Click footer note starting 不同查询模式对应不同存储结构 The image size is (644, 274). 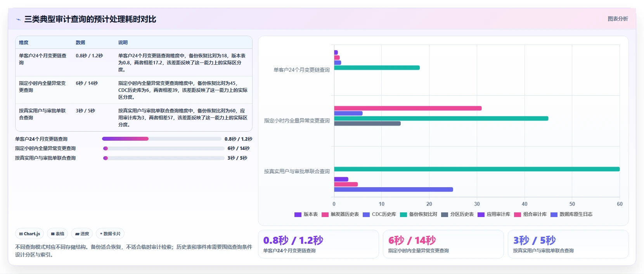click(133, 251)
